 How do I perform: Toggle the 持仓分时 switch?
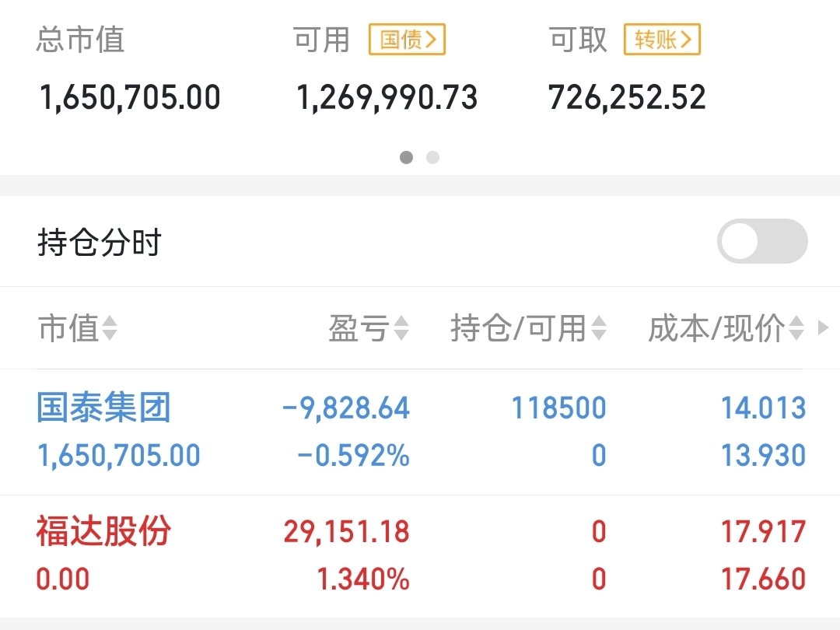click(x=762, y=241)
